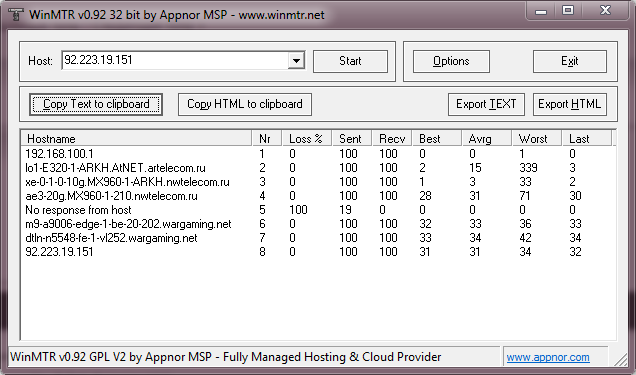Click Best value 28 in hop 4
Image resolution: width=636 pixels, height=375 pixels.
[425, 196]
